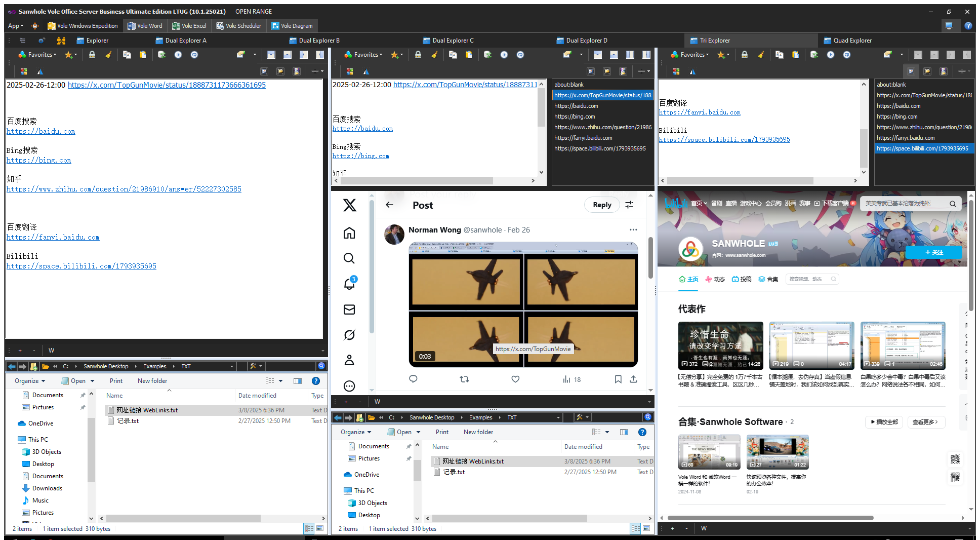
Task: Expand the line style dropdown in left pane
Action: tap(318, 71)
